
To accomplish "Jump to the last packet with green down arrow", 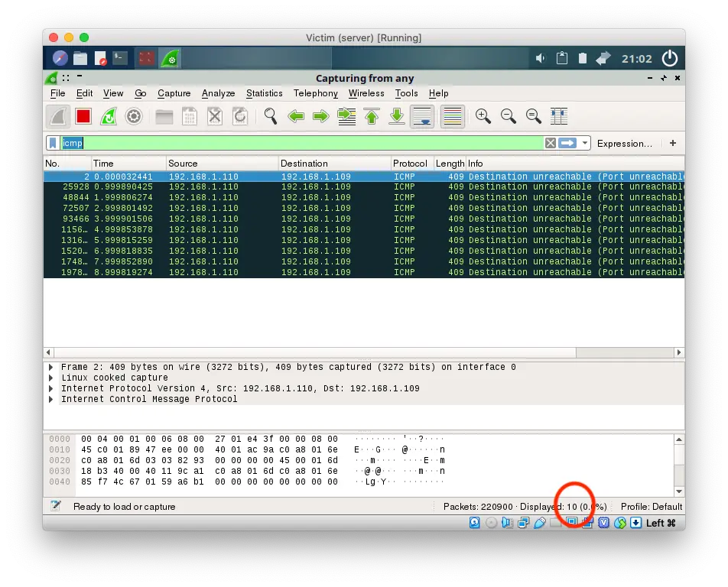I will coord(396,115).
